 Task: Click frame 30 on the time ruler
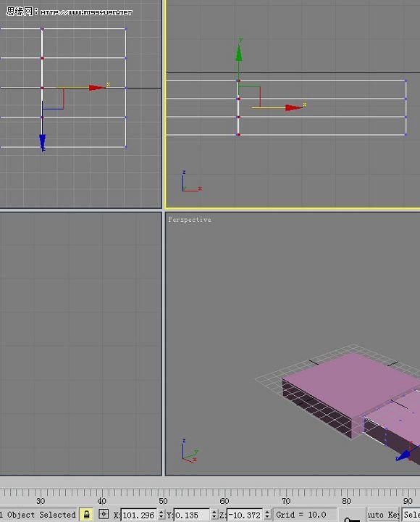point(41,501)
